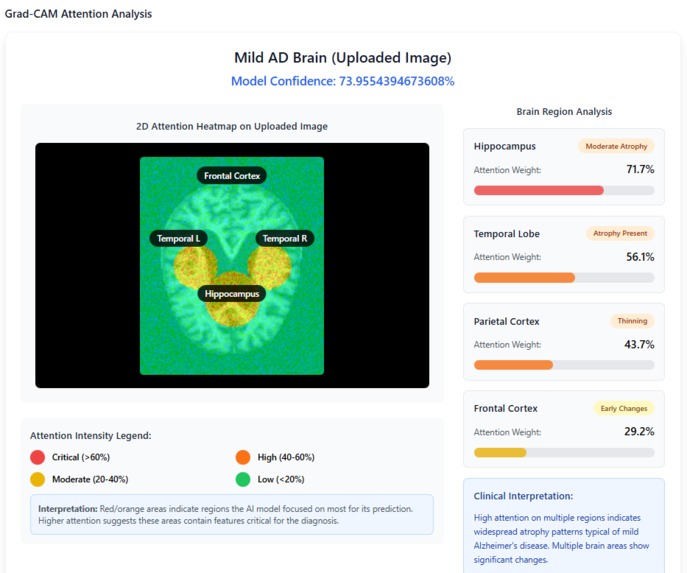Click 'Attention Weight:' label in Frontal Cortex card
687x573 pixels.
(x=507, y=432)
